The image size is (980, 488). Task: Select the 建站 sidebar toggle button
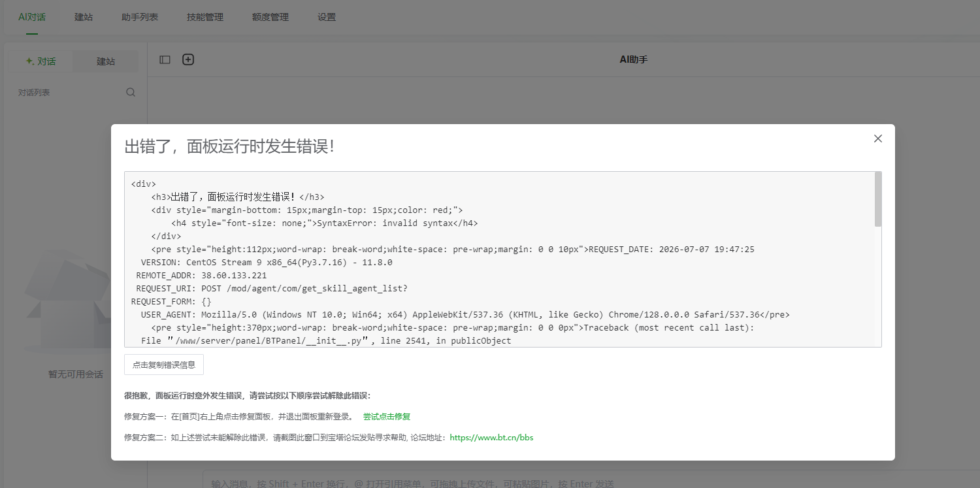pyautogui.click(x=106, y=61)
